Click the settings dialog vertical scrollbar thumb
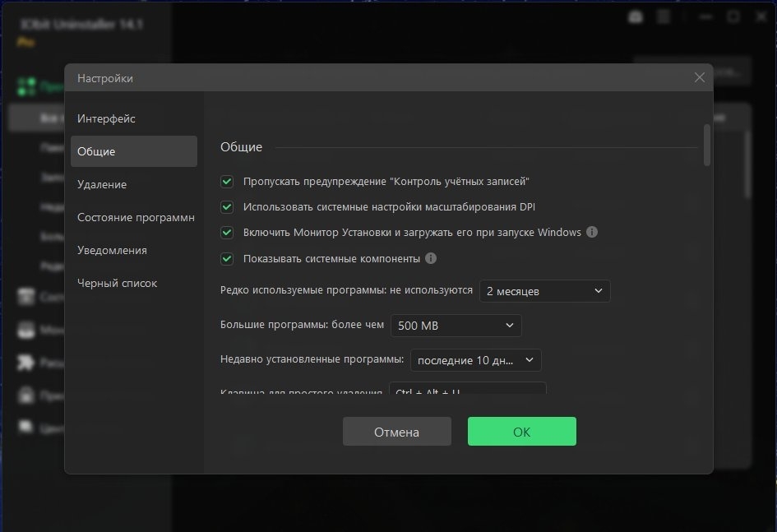This screenshot has height=532, width=777. (x=707, y=145)
